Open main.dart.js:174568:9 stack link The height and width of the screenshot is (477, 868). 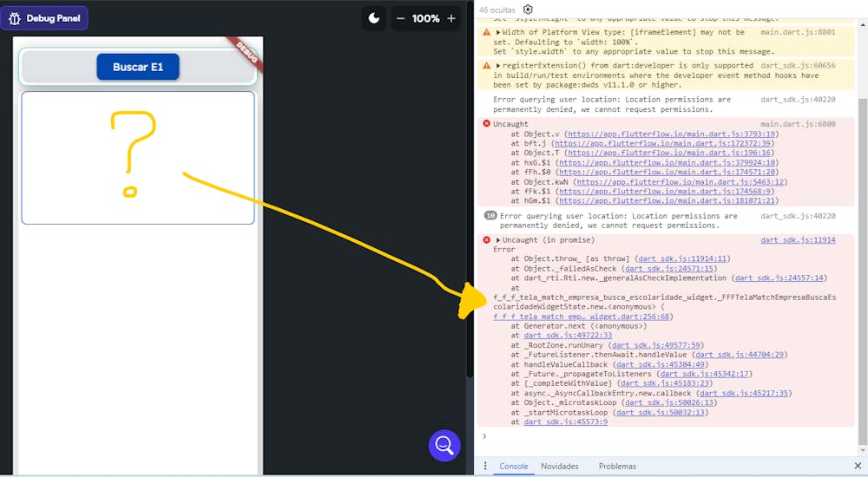point(665,192)
